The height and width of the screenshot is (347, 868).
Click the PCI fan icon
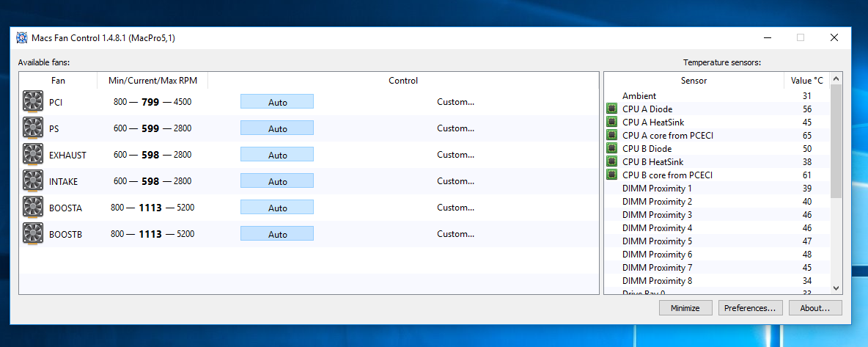pos(33,102)
